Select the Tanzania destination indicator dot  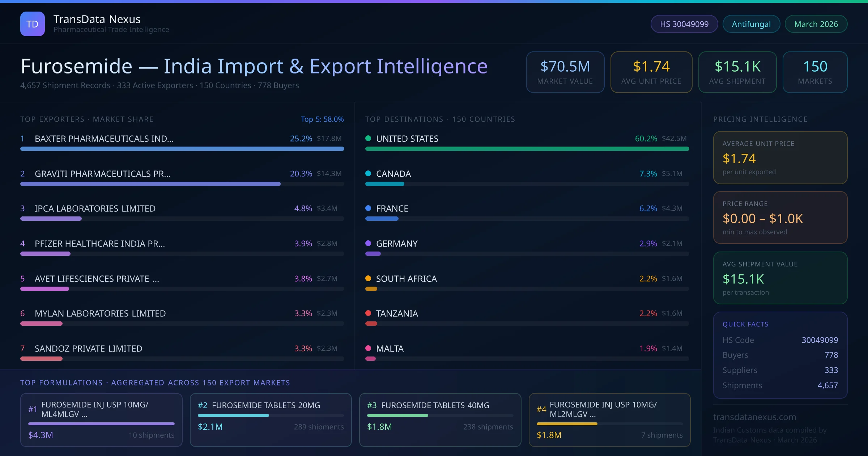[x=369, y=313]
